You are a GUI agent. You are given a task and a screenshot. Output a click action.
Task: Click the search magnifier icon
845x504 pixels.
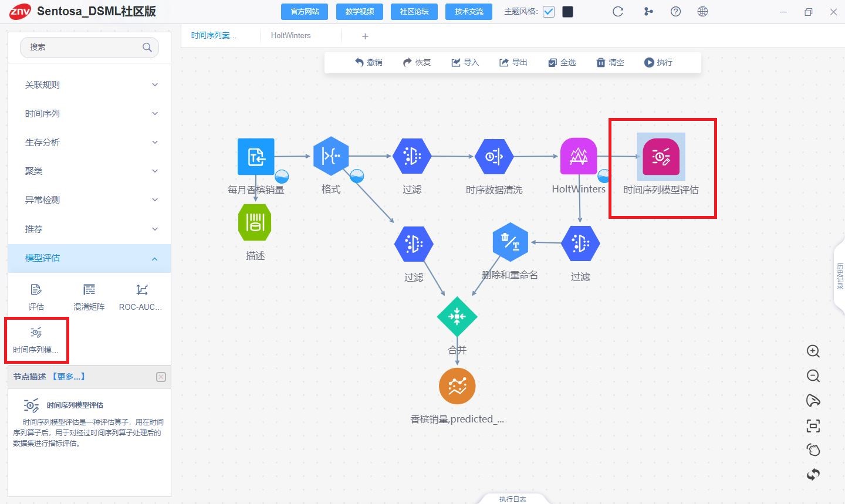click(x=147, y=48)
